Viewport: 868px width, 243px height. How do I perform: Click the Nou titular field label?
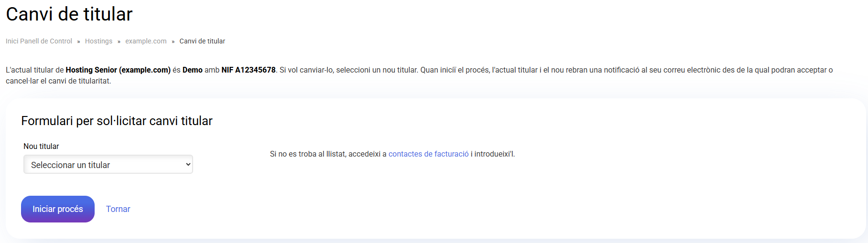[x=41, y=147]
